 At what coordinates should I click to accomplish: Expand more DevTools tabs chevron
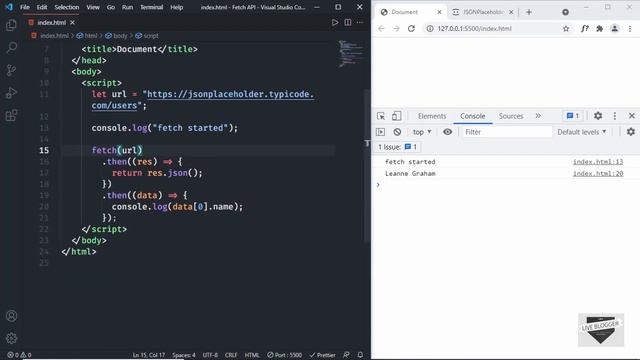pyautogui.click(x=538, y=116)
